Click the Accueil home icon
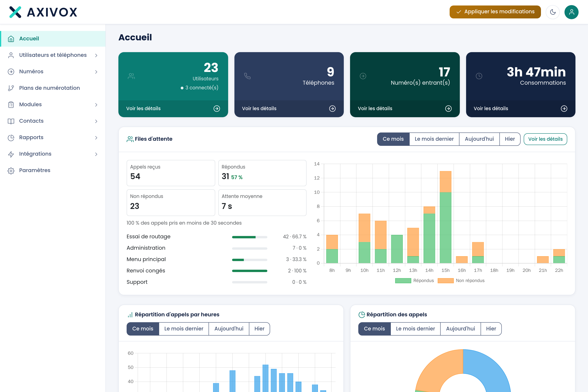Screen dimensions: 588x392 tap(11, 39)
